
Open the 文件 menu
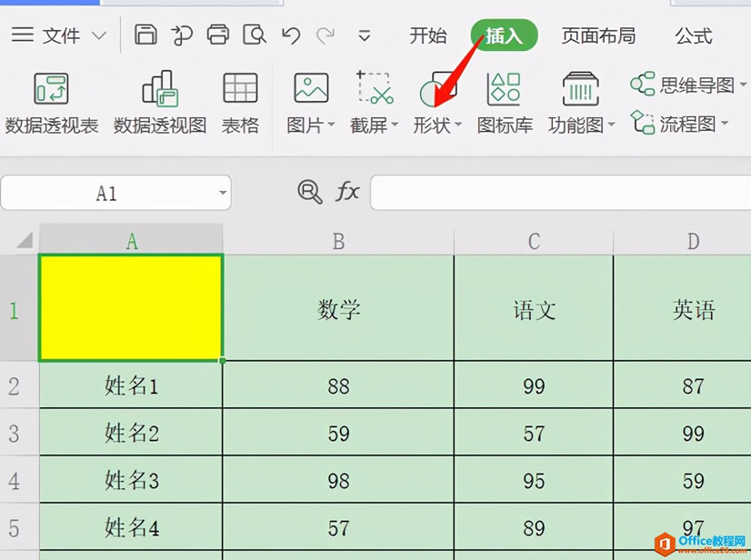point(61,35)
